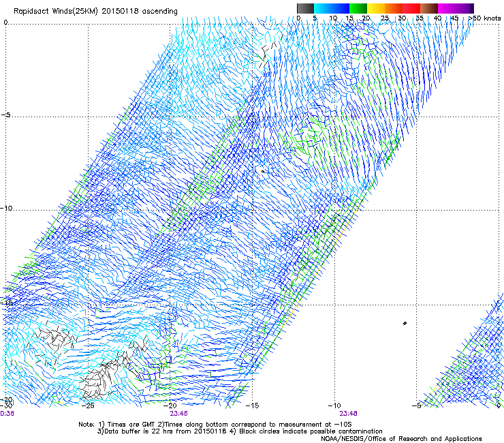Click the '45' label under the color bar
This screenshot has height=443, width=504.
coord(454,18)
